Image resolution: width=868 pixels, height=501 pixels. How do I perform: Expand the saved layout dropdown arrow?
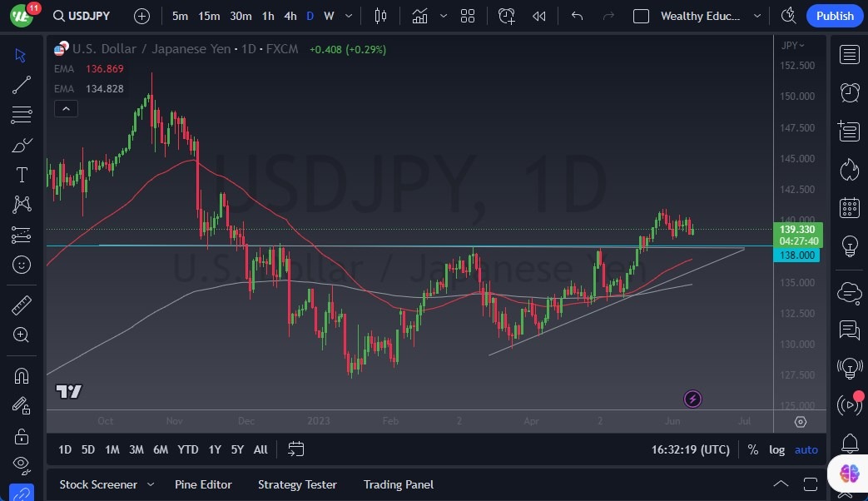[757, 16]
